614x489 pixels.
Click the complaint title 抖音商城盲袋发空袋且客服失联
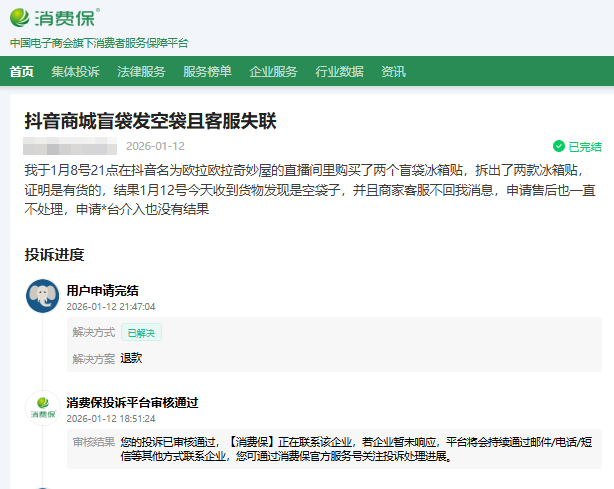150,120
